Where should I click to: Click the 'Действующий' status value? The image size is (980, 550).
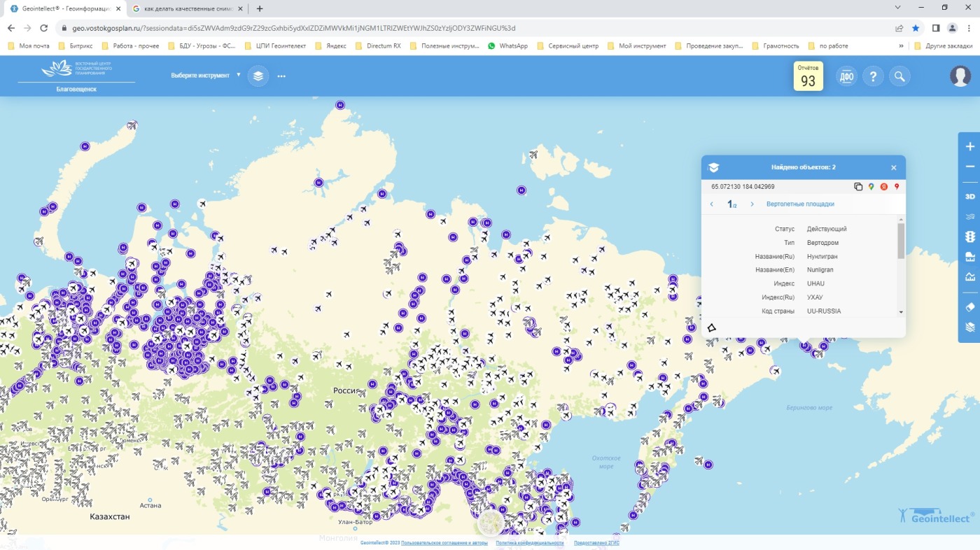(x=827, y=229)
